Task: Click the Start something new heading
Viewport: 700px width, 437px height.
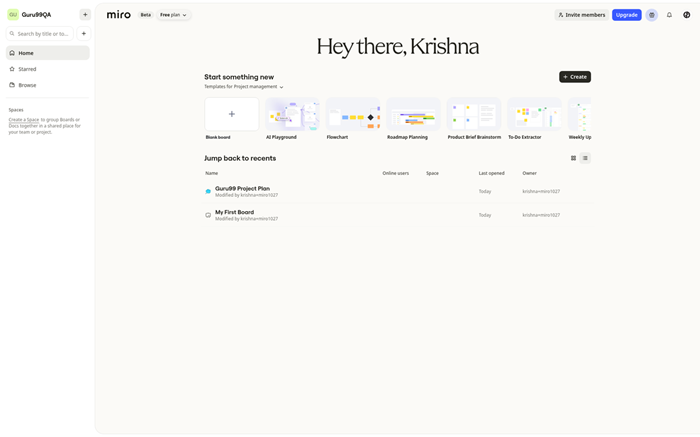Action: [239, 77]
